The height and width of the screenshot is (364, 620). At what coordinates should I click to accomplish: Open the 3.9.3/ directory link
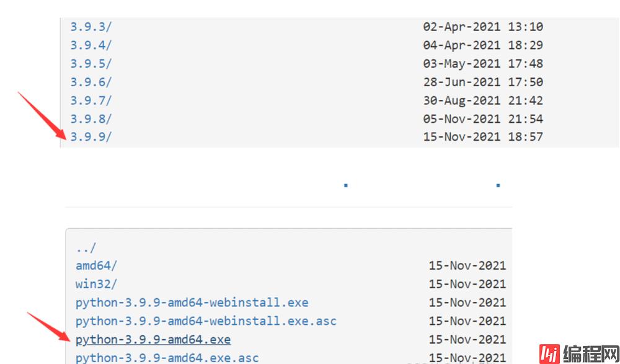point(91,27)
